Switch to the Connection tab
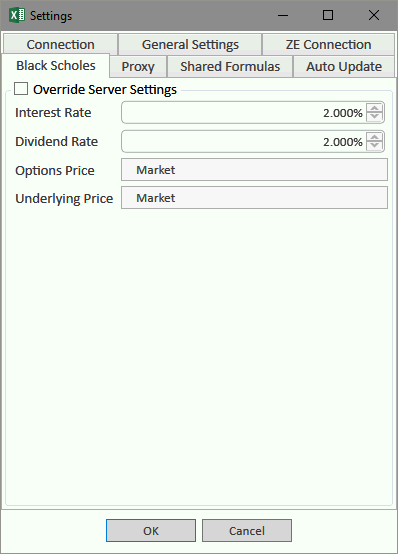 (60, 45)
